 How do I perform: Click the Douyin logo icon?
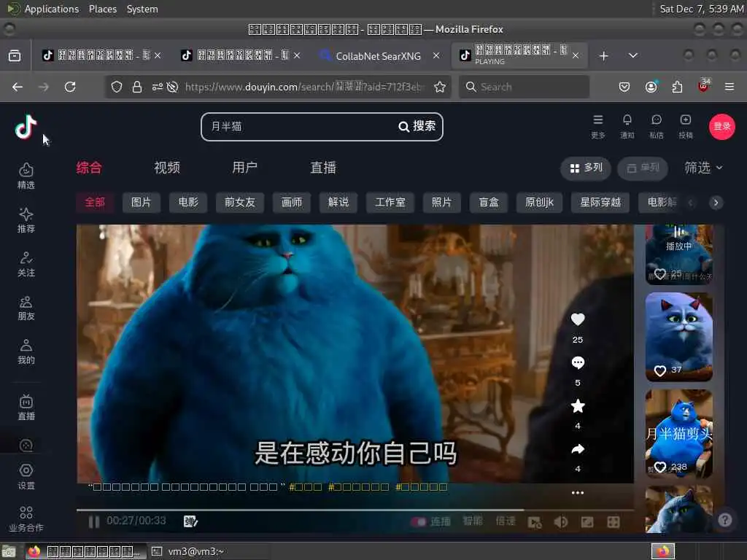tap(26, 127)
